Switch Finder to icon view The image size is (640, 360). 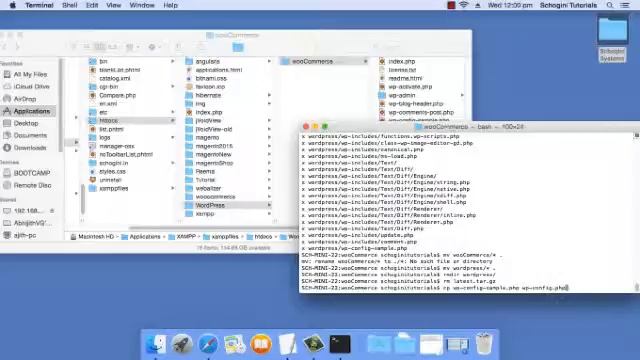pyautogui.click(x=74, y=47)
